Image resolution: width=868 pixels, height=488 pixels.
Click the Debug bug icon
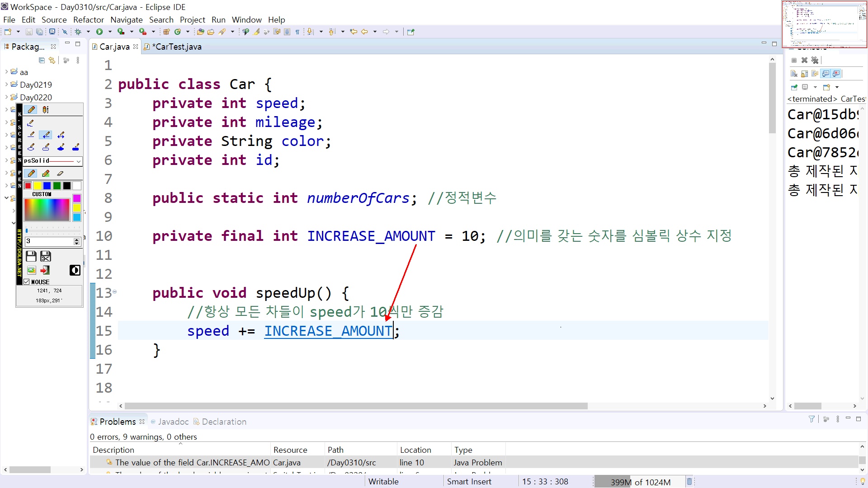point(78,32)
